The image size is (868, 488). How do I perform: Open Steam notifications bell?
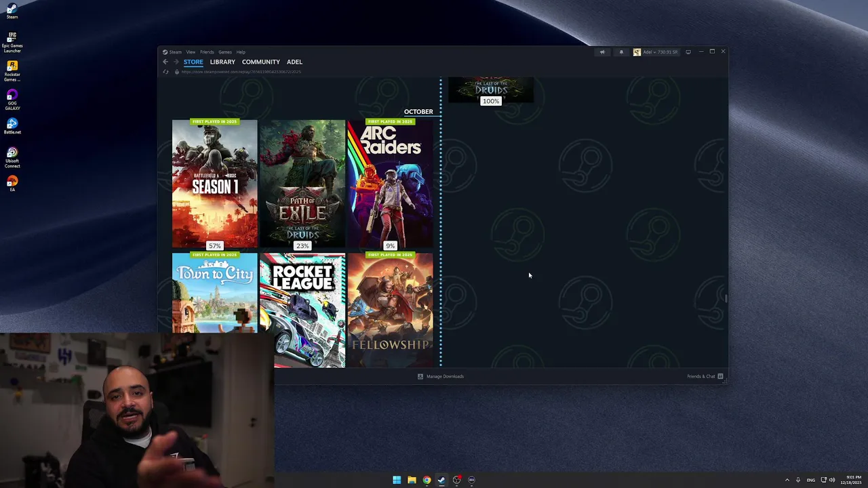pyautogui.click(x=621, y=52)
